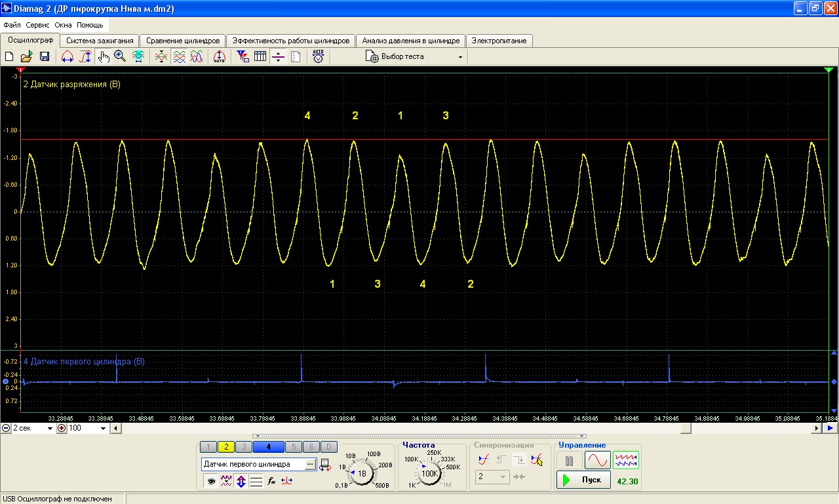This screenshot has width=839, height=504.
Task: Switch to the Сравнение цилиндров tab
Action: pos(183,41)
